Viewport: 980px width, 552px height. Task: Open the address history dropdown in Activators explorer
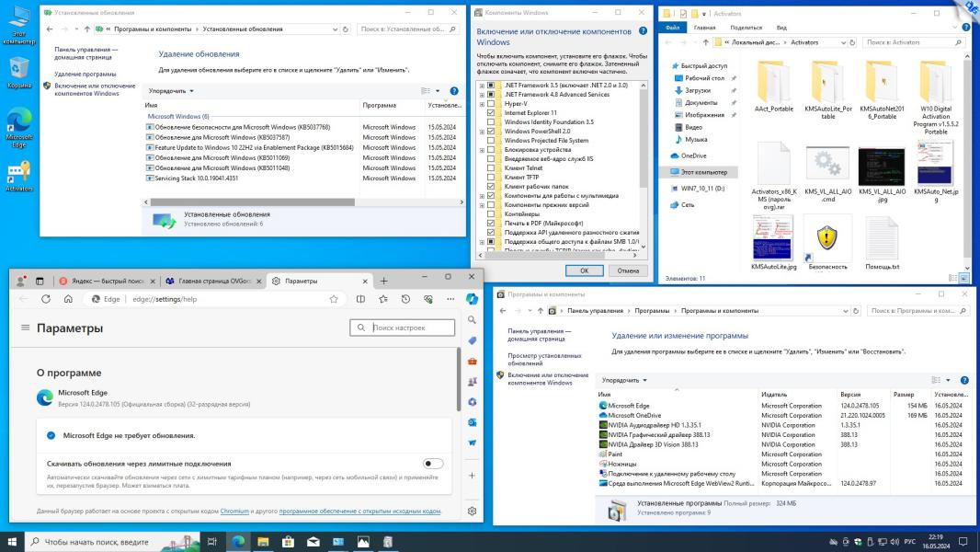click(843, 42)
